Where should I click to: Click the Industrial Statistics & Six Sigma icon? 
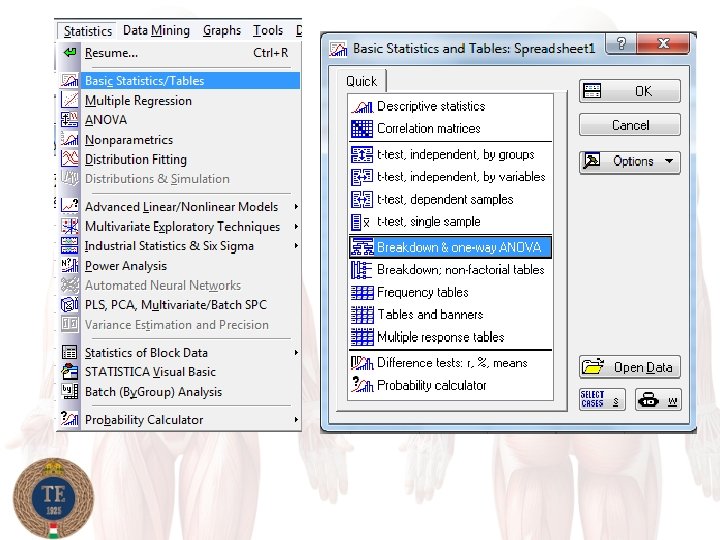(x=70, y=246)
